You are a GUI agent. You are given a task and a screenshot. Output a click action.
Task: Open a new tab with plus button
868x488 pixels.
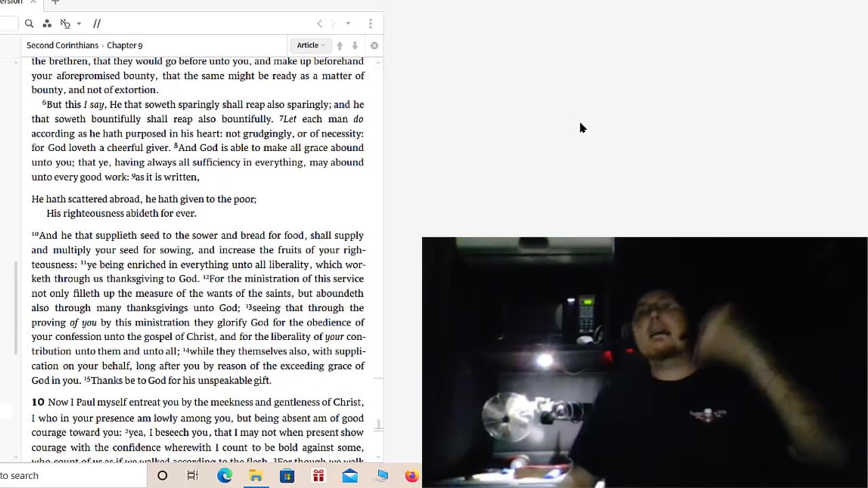pos(56,3)
